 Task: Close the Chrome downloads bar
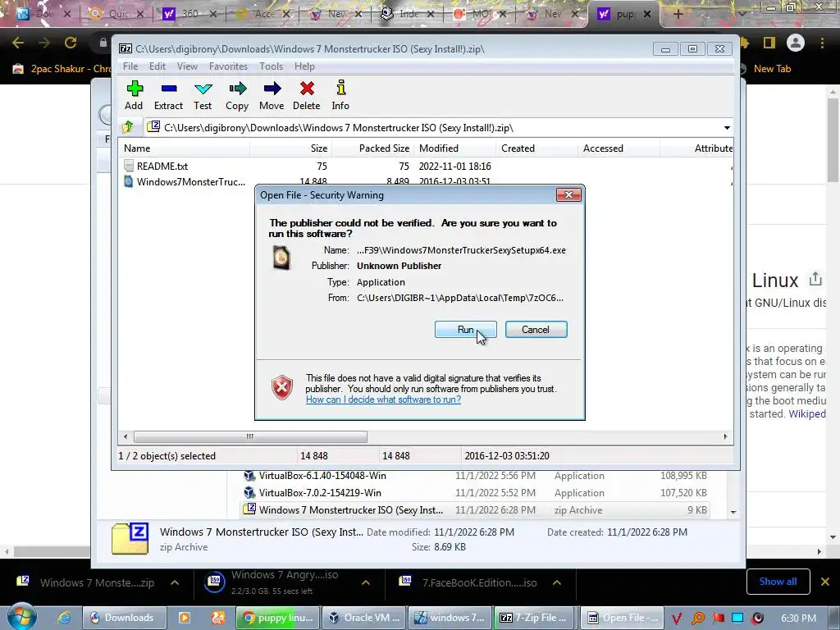825,582
